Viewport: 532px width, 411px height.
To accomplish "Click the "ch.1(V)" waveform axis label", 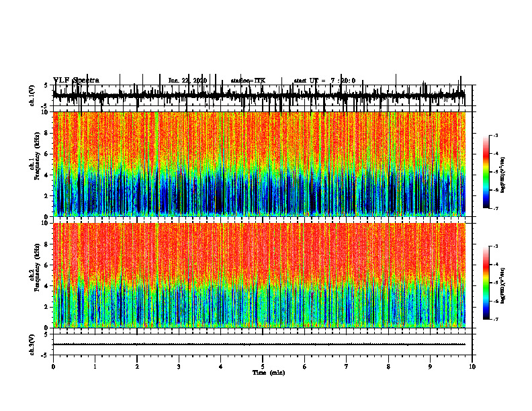I will point(32,95).
